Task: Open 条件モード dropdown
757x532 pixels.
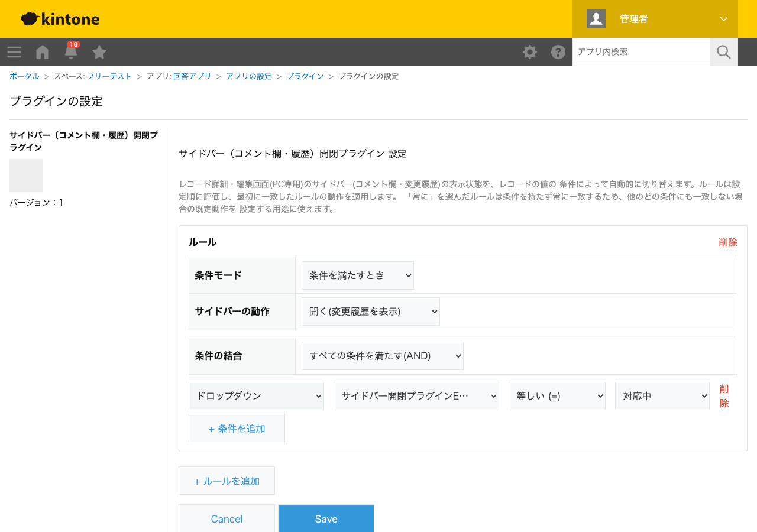Action: coord(358,275)
